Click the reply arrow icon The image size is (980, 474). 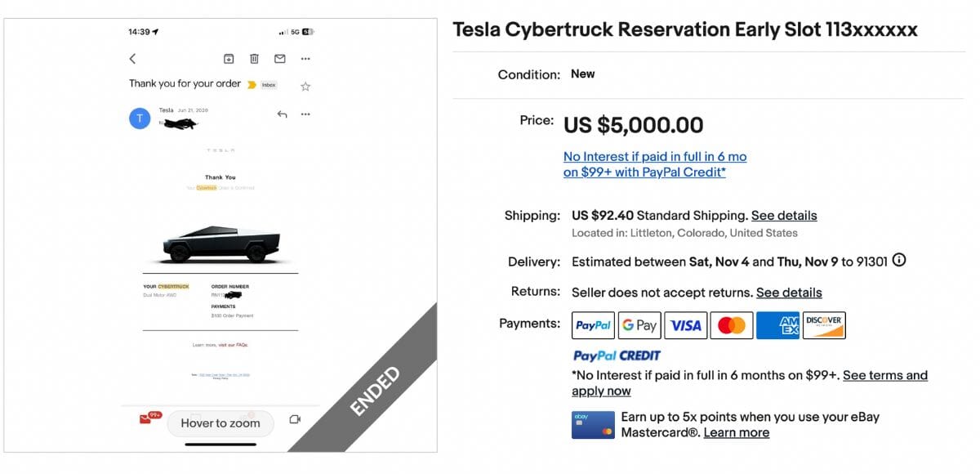pos(282,114)
